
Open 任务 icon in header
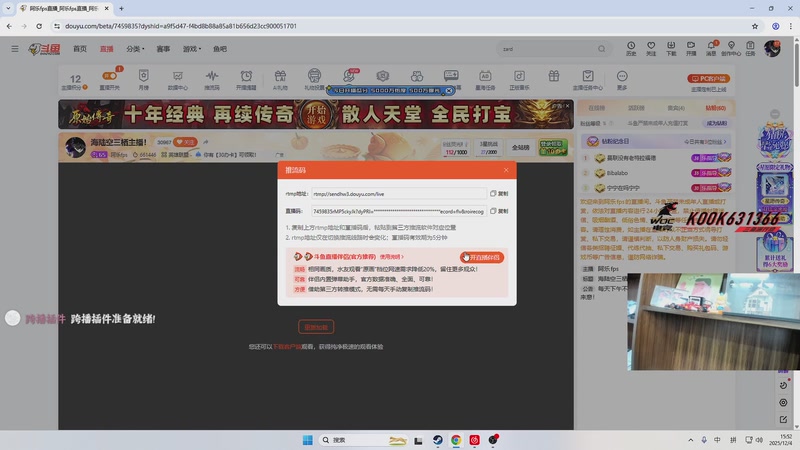(x=750, y=48)
